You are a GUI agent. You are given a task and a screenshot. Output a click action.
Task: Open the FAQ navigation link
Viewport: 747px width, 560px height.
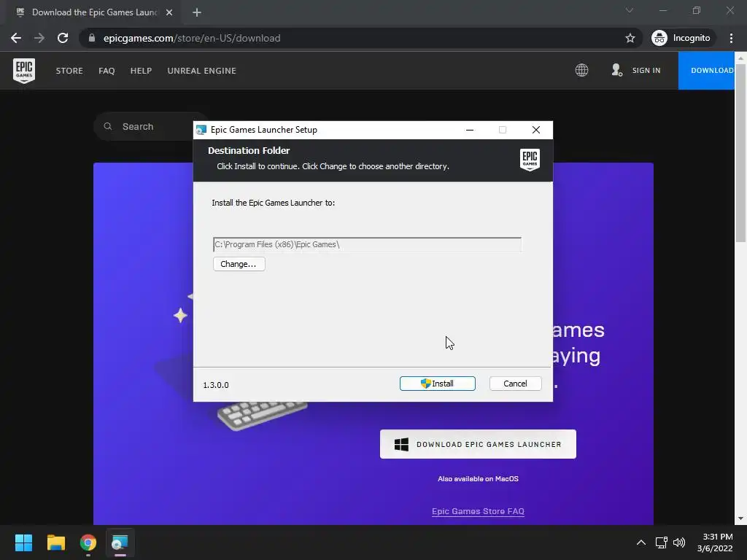tap(107, 71)
